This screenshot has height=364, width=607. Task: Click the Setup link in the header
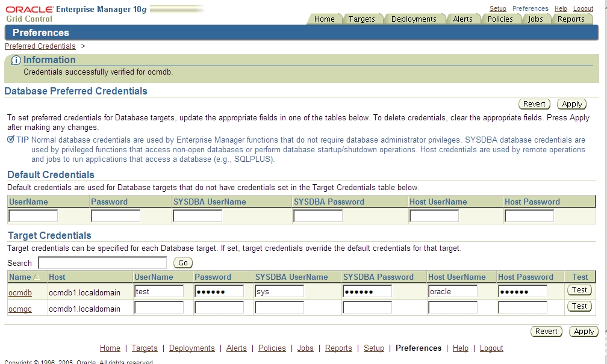click(498, 8)
